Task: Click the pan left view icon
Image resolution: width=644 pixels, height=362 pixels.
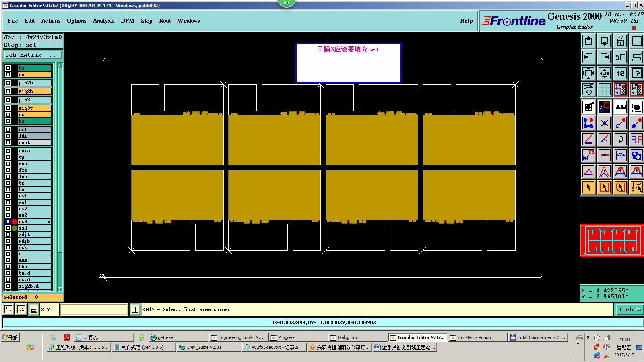Action: [x=588, y=57]
